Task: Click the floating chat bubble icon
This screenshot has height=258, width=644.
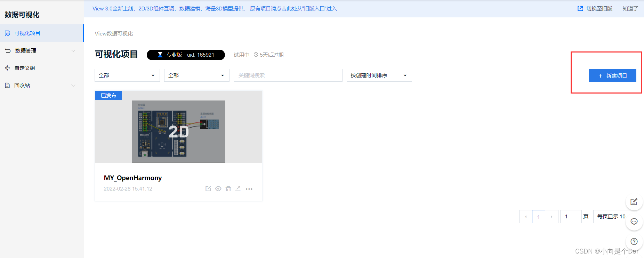Action: [x=634, y=221]
